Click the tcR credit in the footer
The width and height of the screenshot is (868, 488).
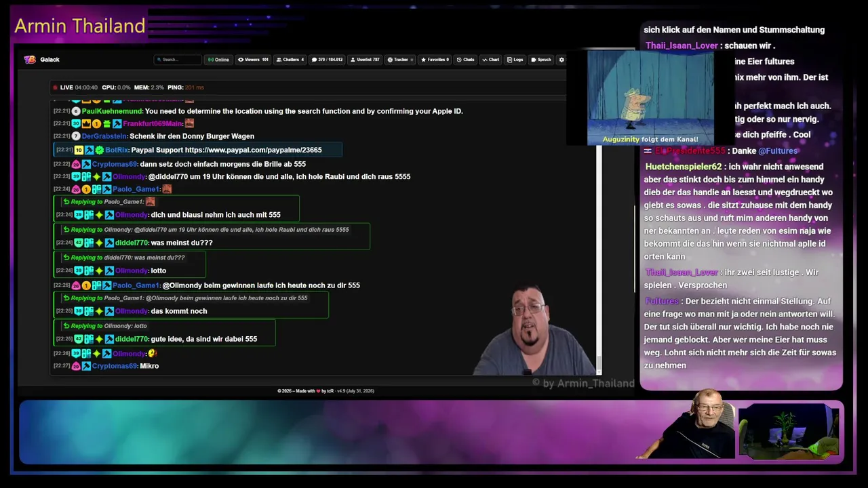tap(330, 391)
